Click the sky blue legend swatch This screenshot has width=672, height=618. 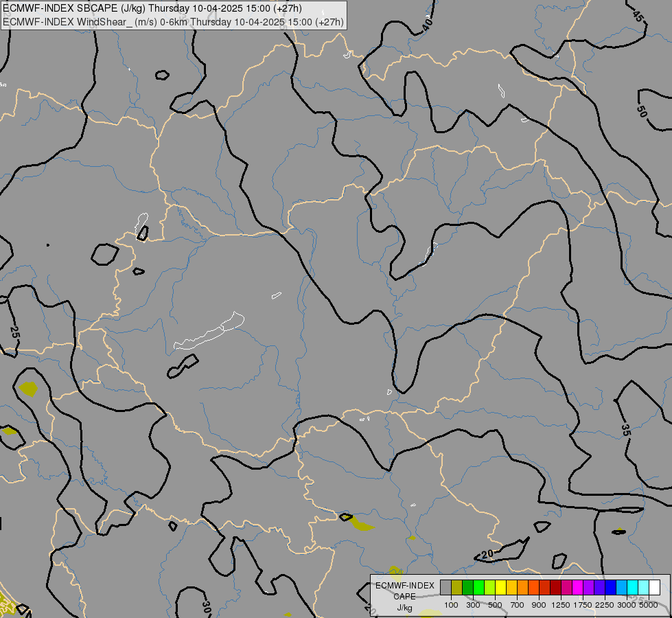coord(621,588)
